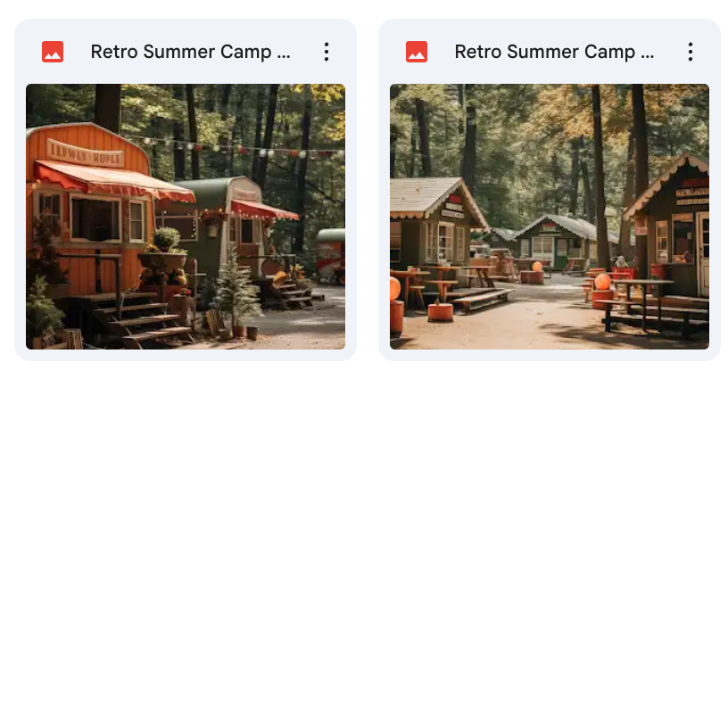
Task: Open More actions menu on right file card
Action: click(691, 52)
